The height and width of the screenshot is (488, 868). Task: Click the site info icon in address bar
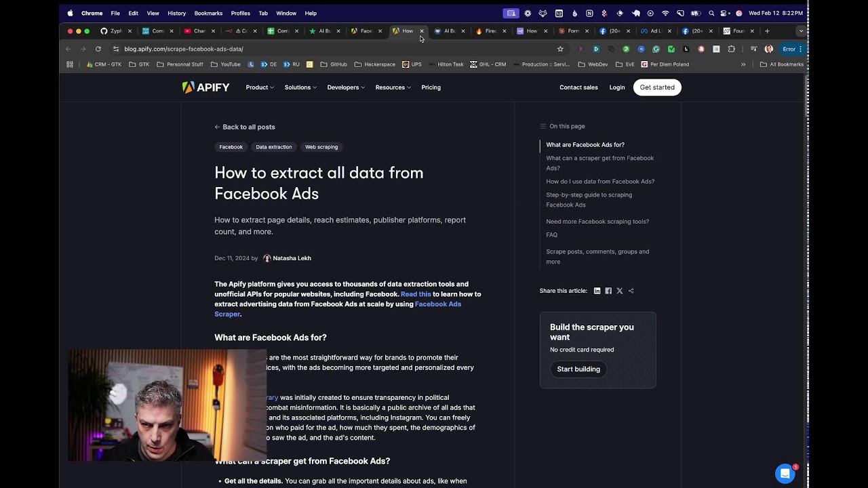tap(116, 49)
